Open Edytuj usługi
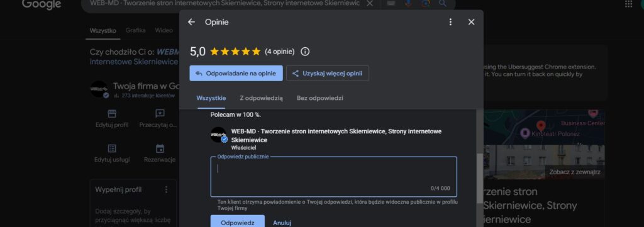 pyautogui.click(x=112, y=154)
